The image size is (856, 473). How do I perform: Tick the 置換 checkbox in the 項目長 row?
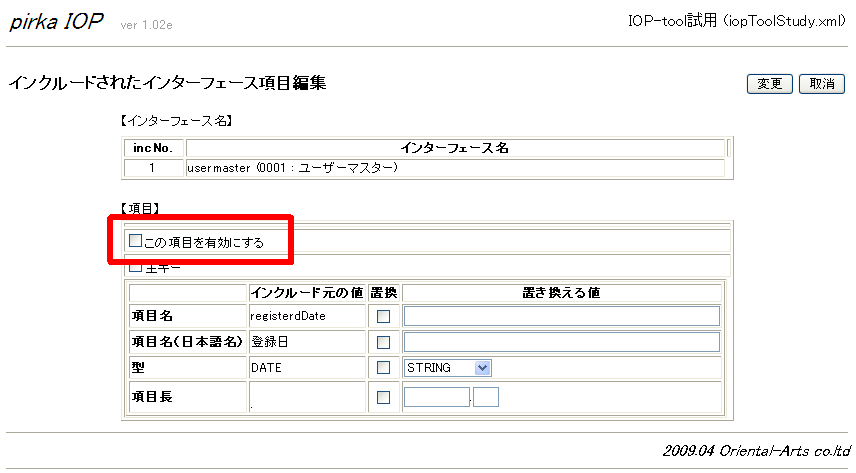pyautogui.click(x=383, y=397)
